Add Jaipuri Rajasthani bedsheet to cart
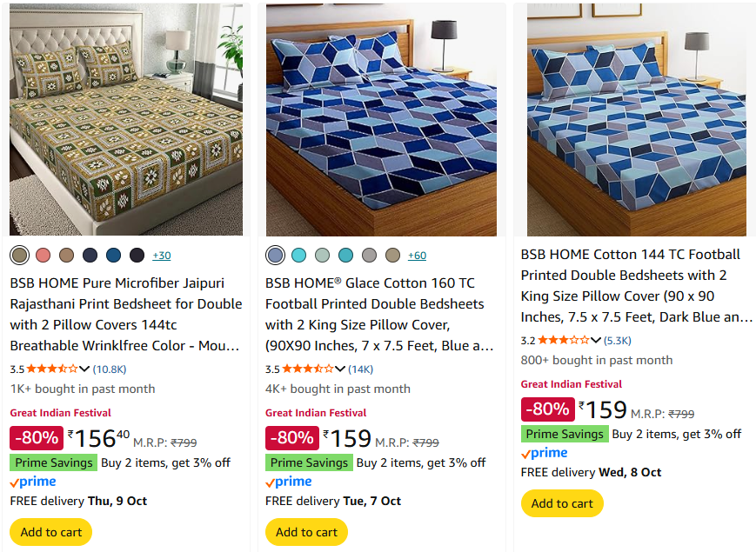 [50, 532]
